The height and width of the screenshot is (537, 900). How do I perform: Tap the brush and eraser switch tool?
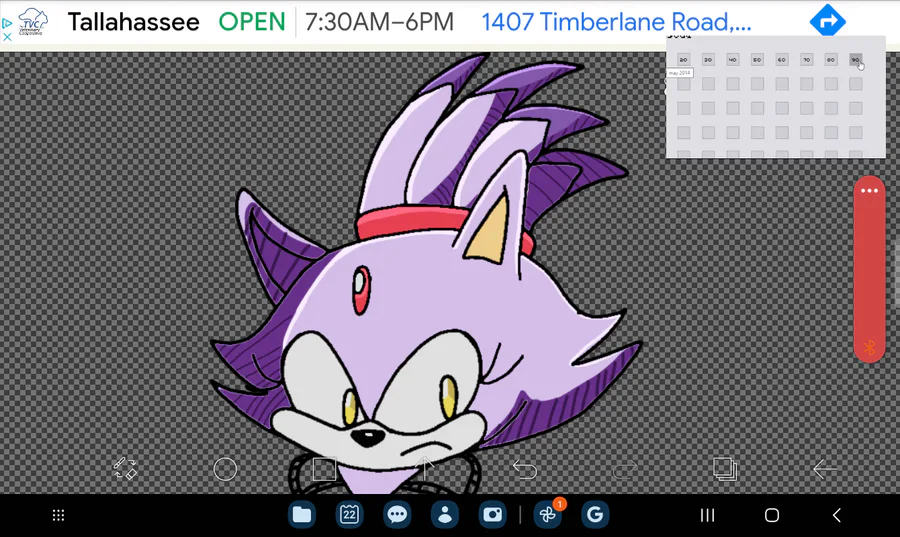click(x=125, y=469)
